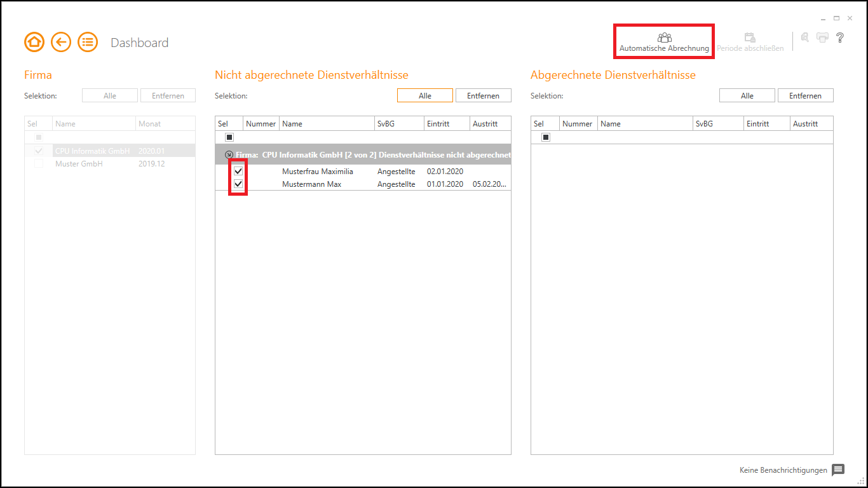Click Alle button in Firma panel
868x488 pixels.
[110, 96]
